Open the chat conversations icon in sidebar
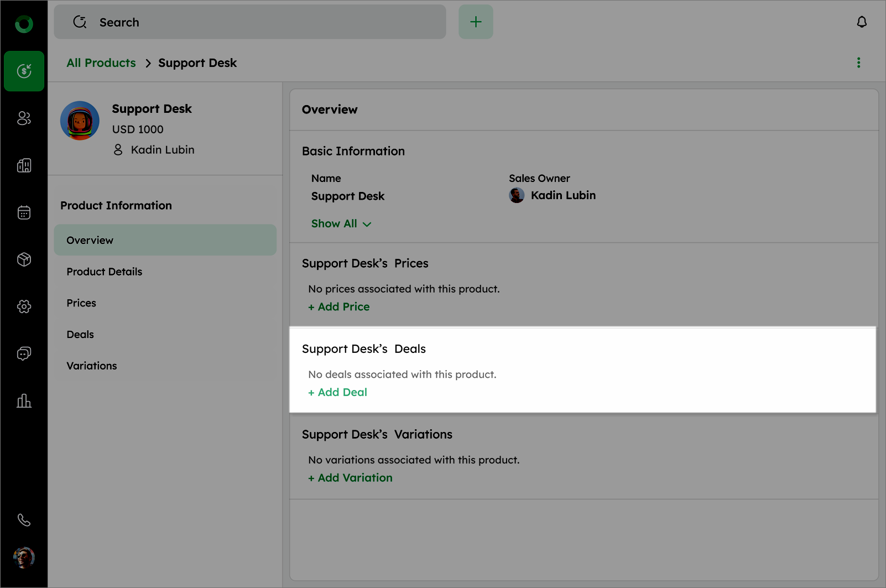The image size is (886, 588). 24,353
